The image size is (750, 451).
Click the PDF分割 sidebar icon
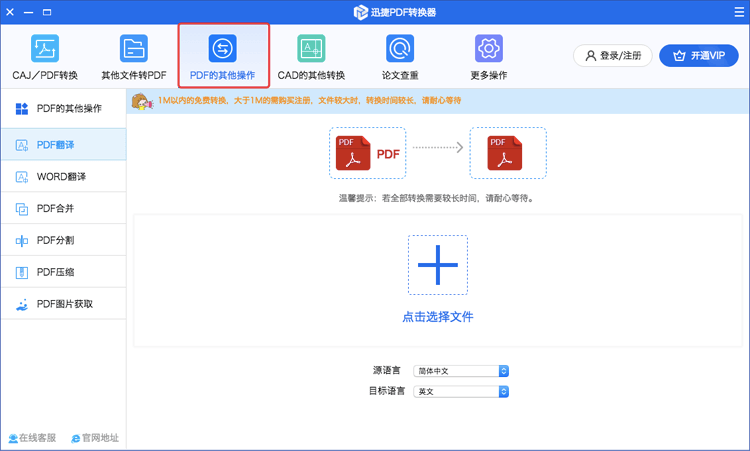pos(22,241)
